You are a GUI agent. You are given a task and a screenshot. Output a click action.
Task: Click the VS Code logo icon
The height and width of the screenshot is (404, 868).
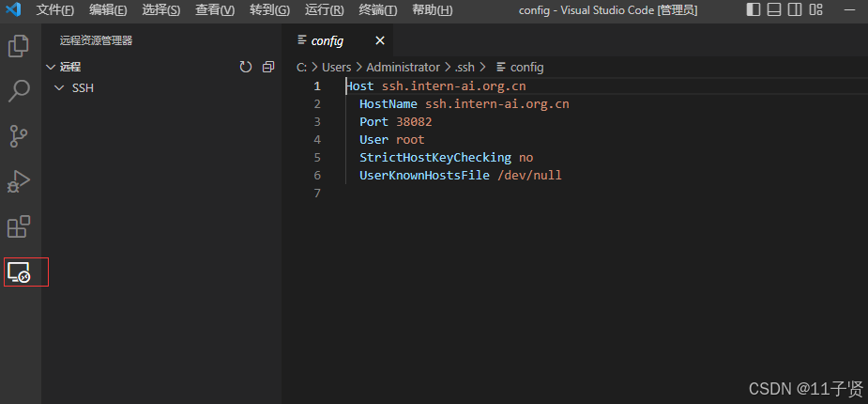[13, 10]
